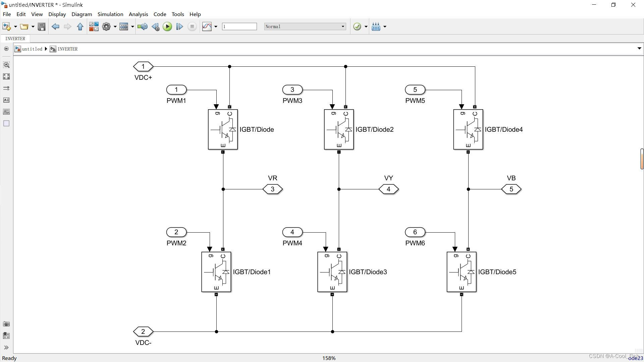
Task: Select the INVERTER tab
Action: (15, 39)
